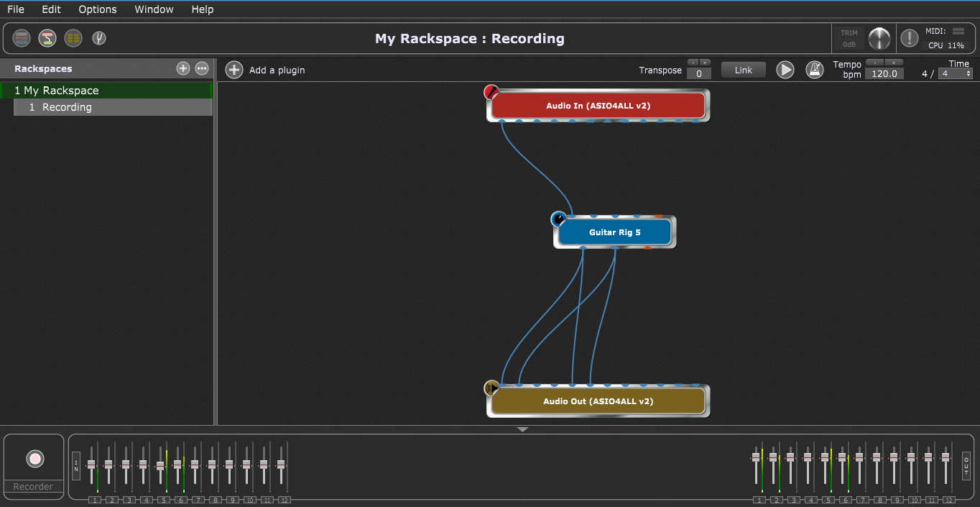
Task: Click the Tempo bpm 120.0 field
Action: click(x=884, y=73)
